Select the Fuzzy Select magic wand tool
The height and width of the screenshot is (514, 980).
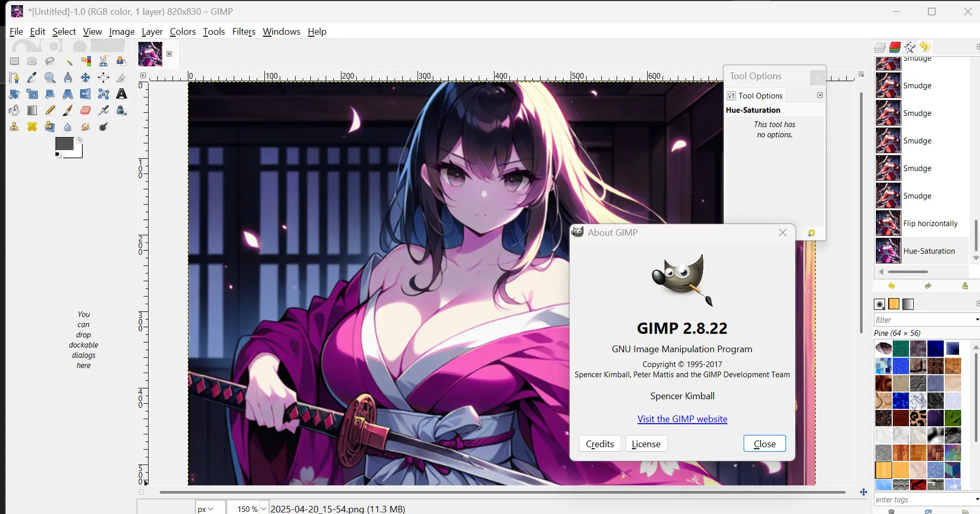[x=68, y=61]
